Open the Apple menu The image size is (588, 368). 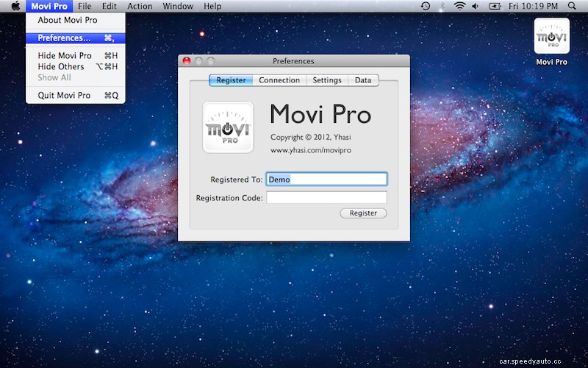coord(15,6)
